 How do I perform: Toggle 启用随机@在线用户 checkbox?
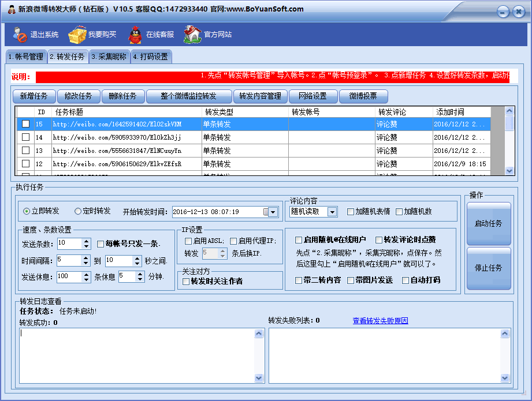299,240
